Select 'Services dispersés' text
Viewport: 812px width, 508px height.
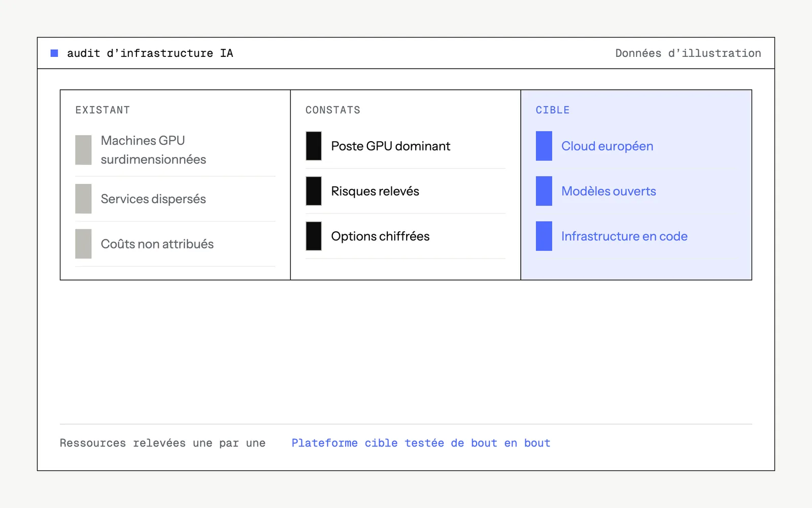tap(153, 199)
